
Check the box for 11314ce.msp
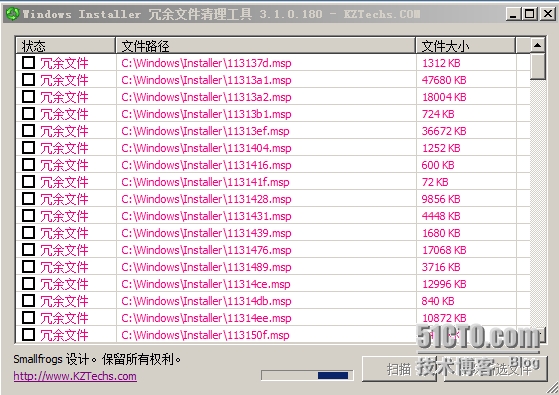pos(29,284)
